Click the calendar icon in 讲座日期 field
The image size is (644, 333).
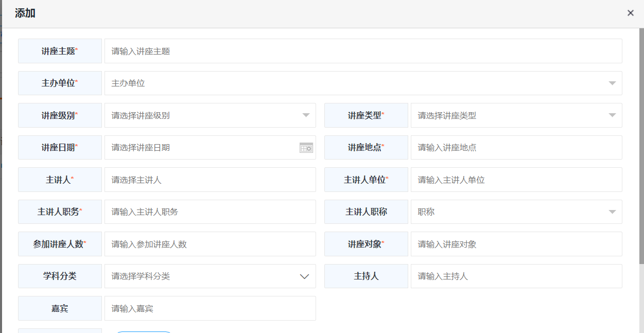pos(306,148)
